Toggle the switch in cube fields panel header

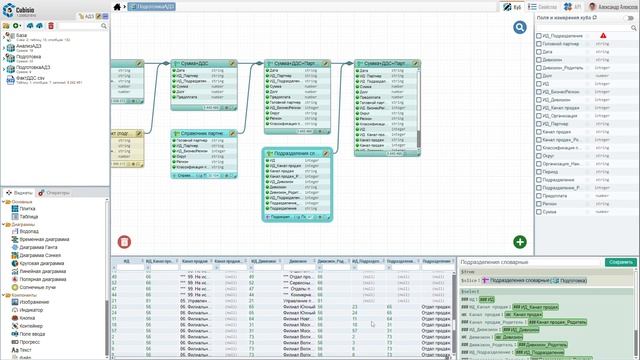(629, 18)
